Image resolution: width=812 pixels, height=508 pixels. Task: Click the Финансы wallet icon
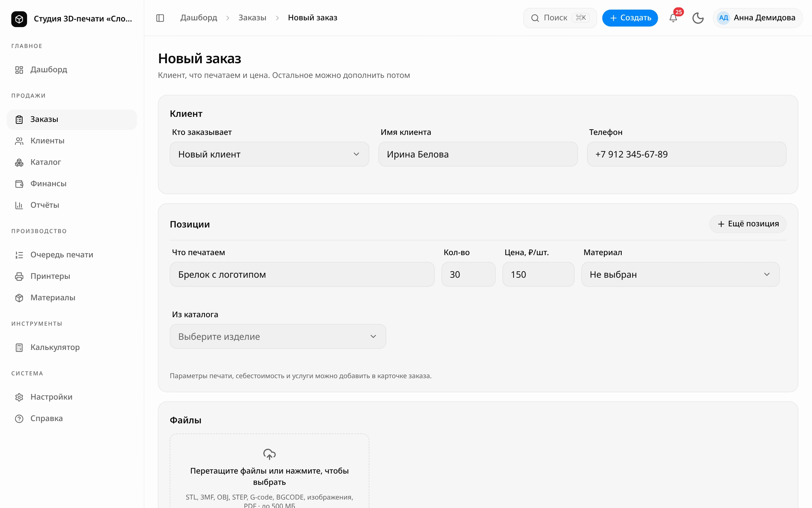pyautogui.click(x=19, y=184)
